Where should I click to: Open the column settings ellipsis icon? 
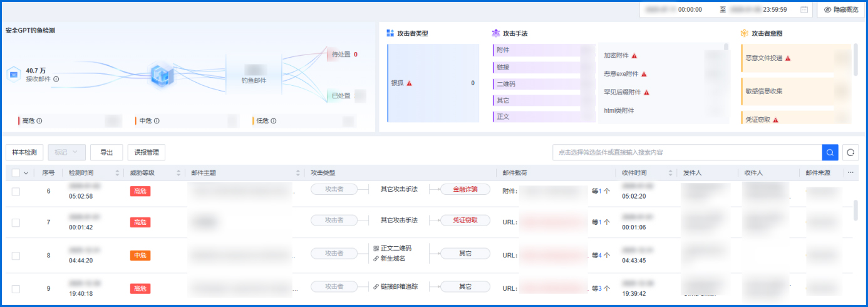(x=850, y=172)
